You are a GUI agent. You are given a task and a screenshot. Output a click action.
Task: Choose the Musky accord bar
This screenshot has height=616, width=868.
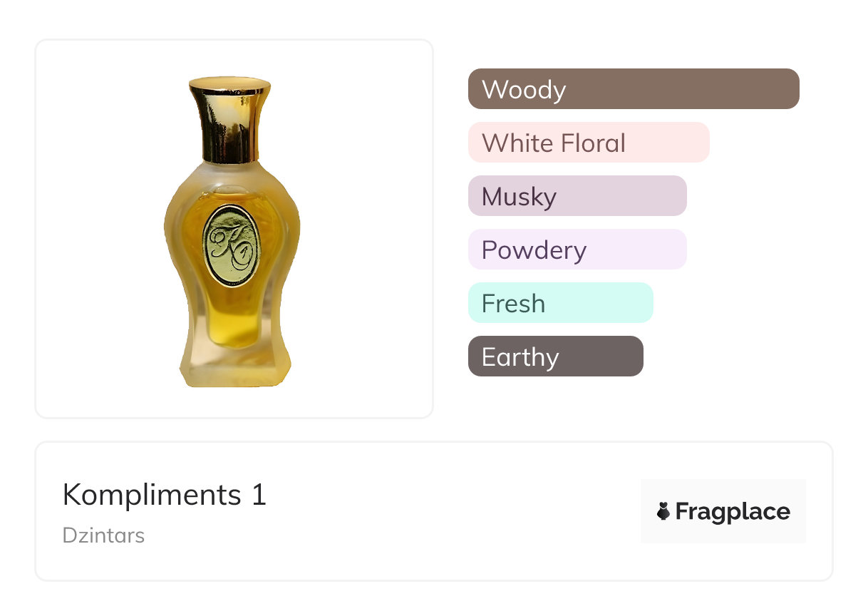577,196
